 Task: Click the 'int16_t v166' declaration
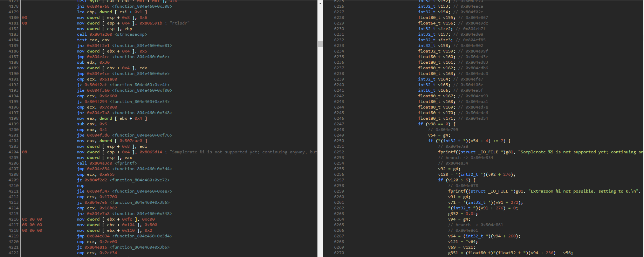(x=434, y=90)
